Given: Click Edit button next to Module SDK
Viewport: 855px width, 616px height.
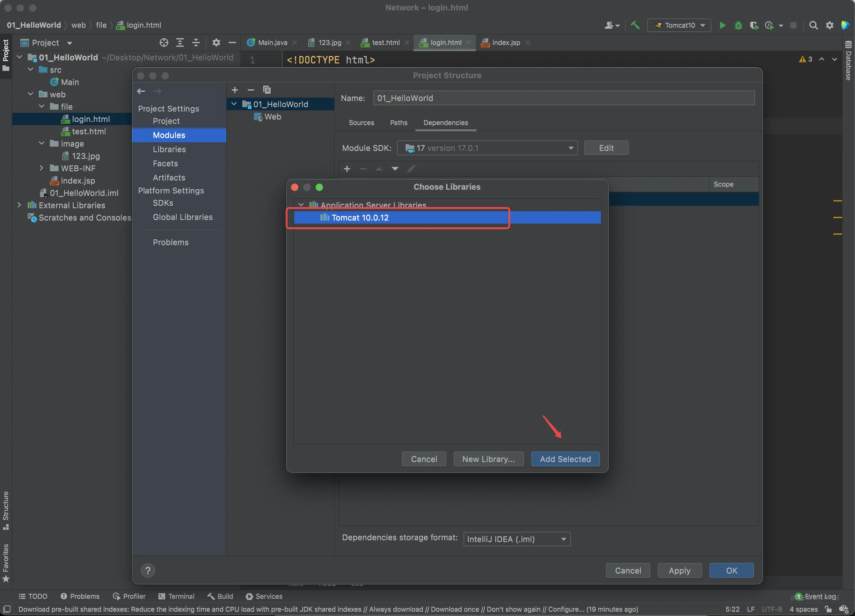Looking at the screenshot, I should coord(606,148).
